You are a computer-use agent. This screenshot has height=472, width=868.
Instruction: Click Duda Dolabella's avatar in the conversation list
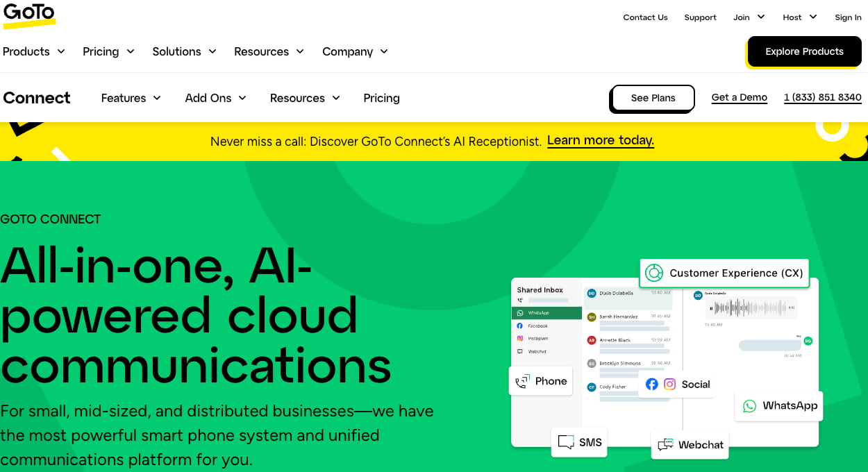[592, 294]
